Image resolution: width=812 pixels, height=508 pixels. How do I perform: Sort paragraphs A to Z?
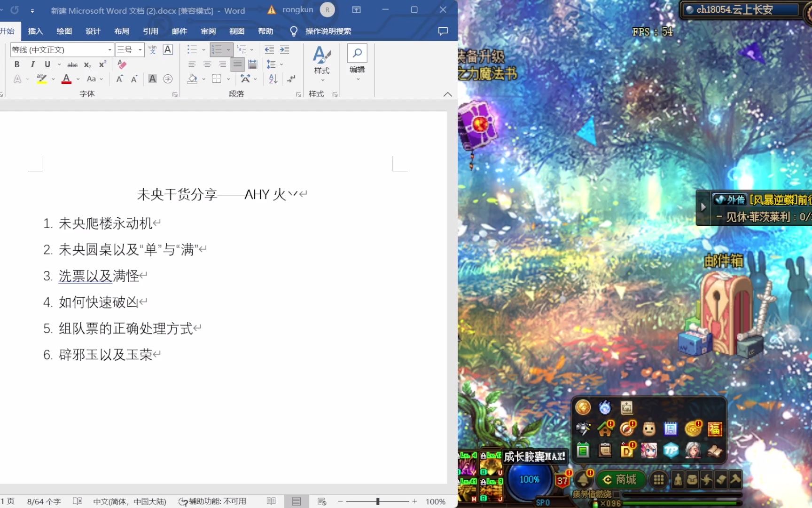click(x=273, y=79)
